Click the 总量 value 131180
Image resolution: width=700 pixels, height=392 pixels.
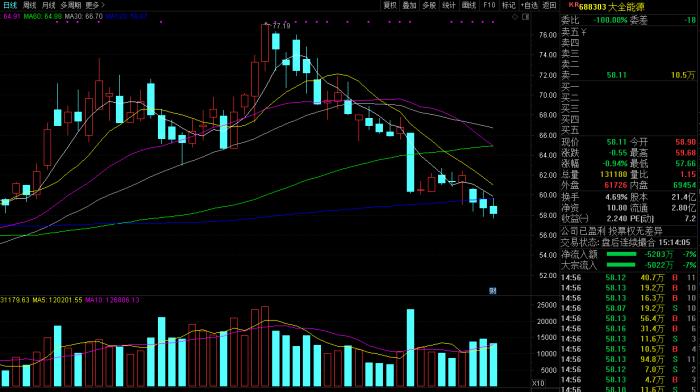pos(614,175)
